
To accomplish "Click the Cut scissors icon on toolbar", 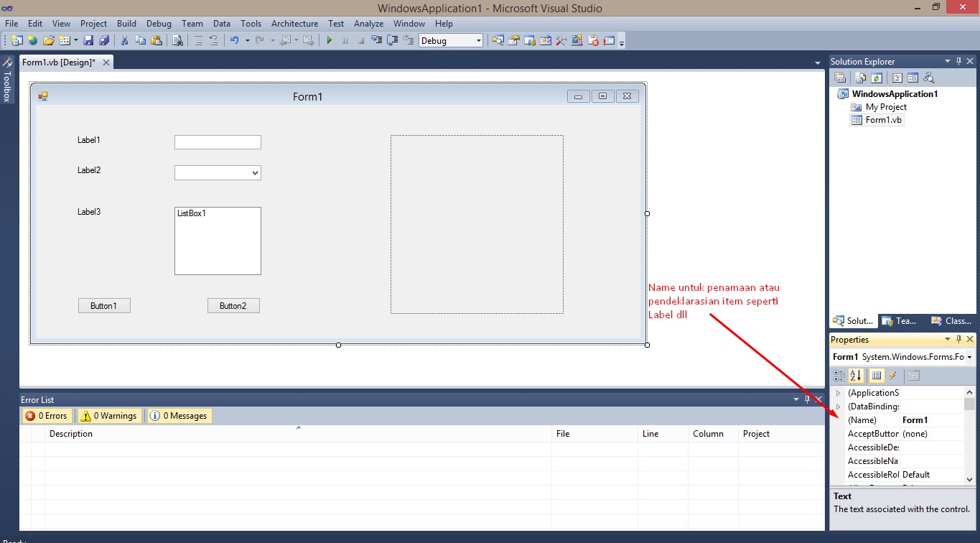I will click(x=123, y=40).
